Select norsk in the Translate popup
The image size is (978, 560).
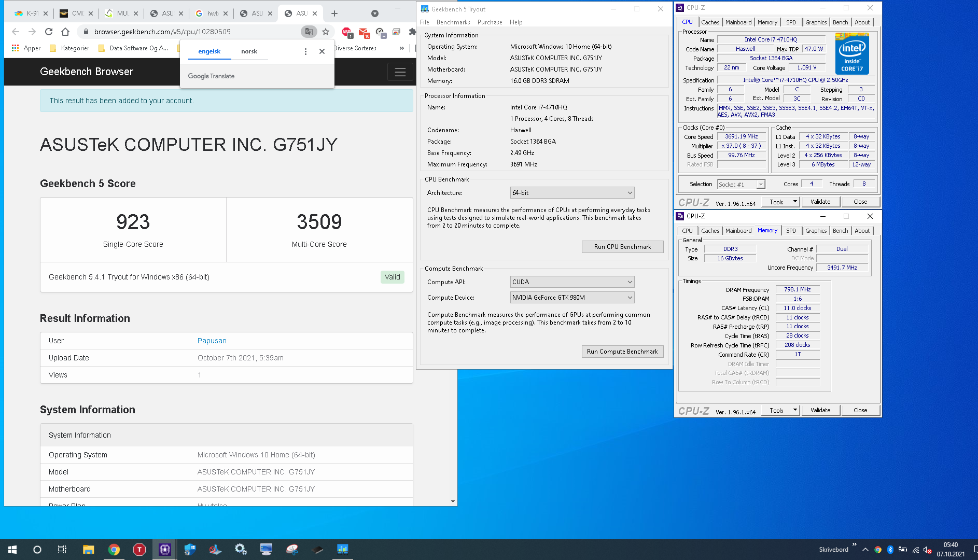(x=249, y=51)
